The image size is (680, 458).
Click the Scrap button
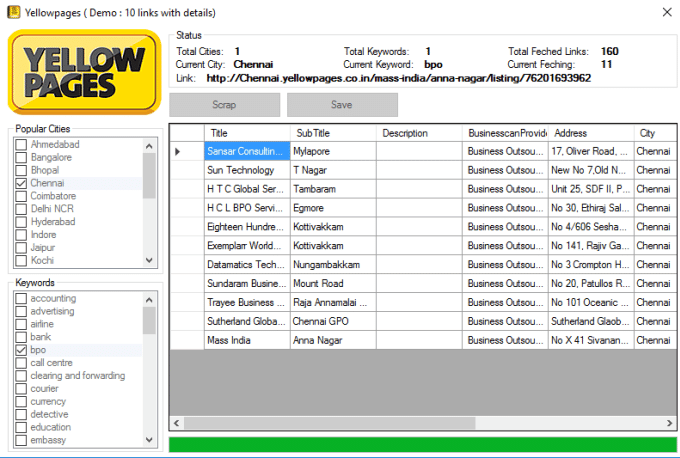(224, 105)
